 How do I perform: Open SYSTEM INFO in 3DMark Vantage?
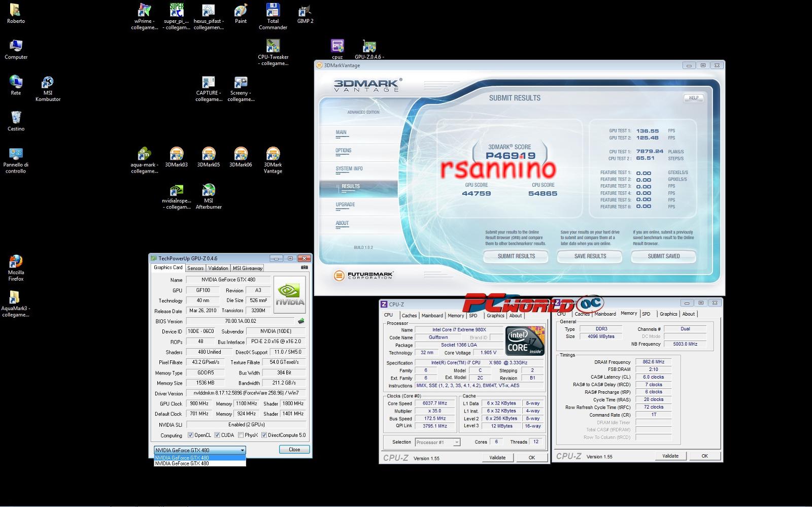[x=349, y=168]
